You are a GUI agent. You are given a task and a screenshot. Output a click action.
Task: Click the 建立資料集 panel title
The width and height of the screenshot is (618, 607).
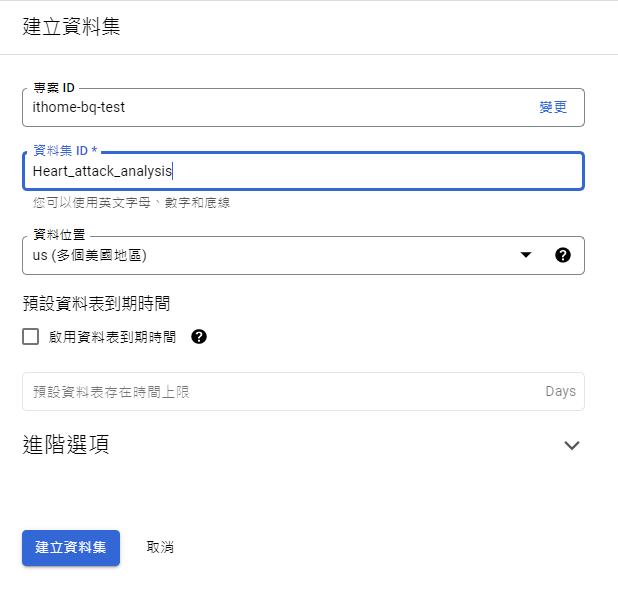click(71, 27)
